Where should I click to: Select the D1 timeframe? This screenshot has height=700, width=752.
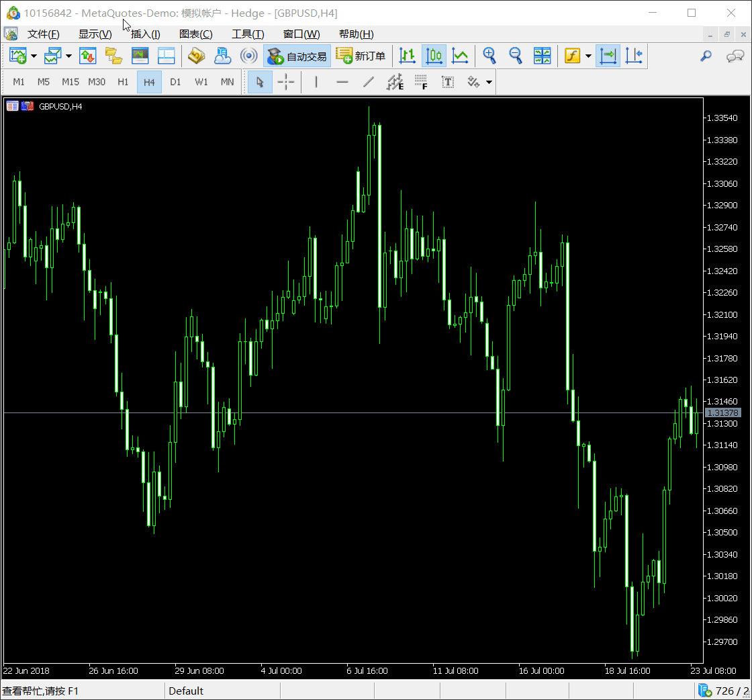(175, 82)
